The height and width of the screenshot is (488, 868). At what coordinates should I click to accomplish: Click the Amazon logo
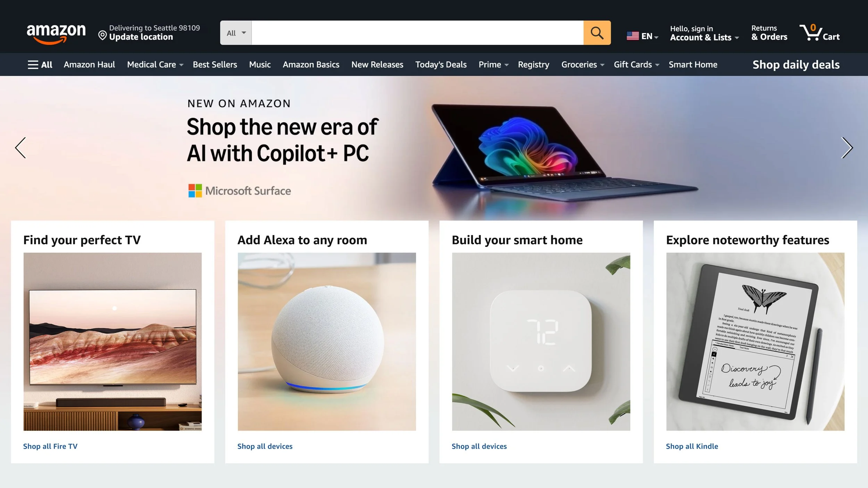[x=56, y=34]
